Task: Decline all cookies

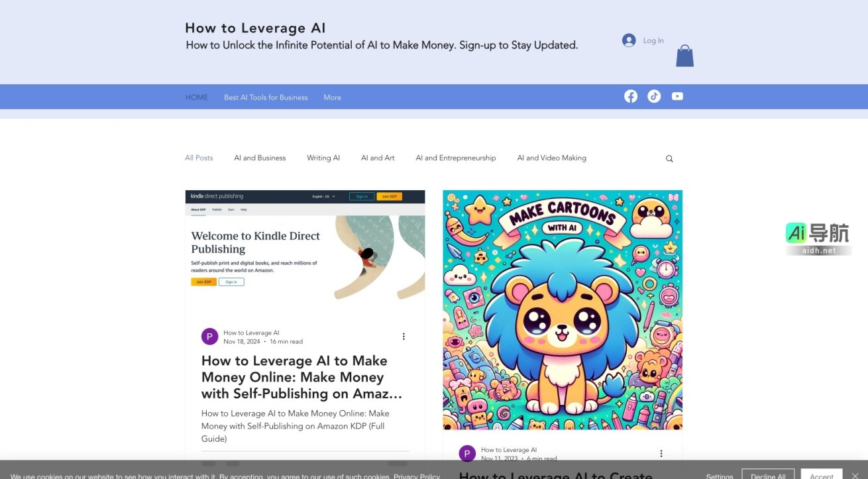Action: 768,476
